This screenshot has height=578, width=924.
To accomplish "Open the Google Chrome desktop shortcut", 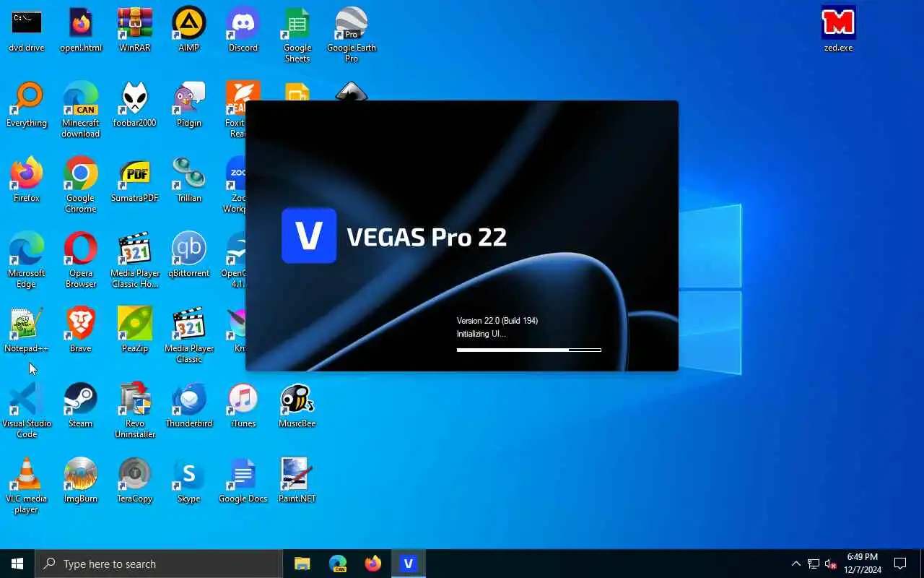I will (81, 185).
